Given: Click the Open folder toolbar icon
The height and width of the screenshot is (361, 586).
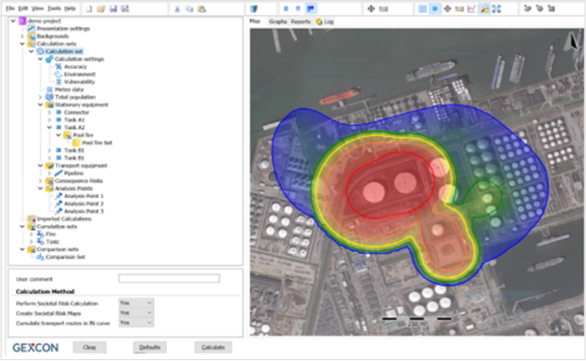Looking at the screenshot, I should [101, 9].
